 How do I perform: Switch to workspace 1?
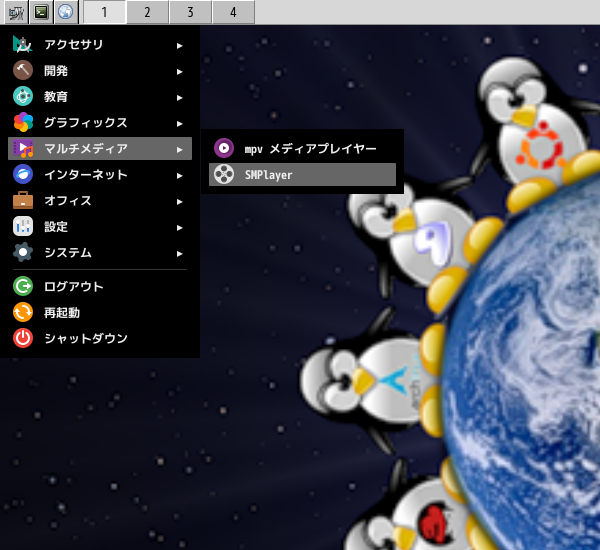click(104, 12)
